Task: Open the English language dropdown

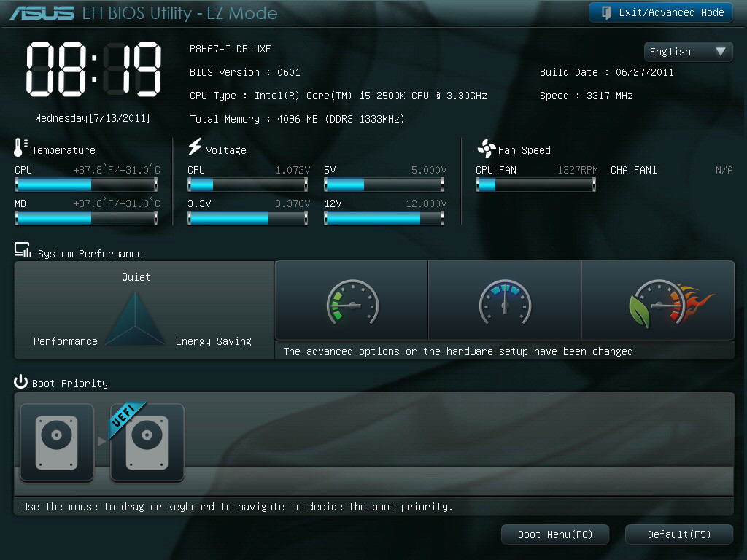Action: pyautogui.click(x=688, y=51)
